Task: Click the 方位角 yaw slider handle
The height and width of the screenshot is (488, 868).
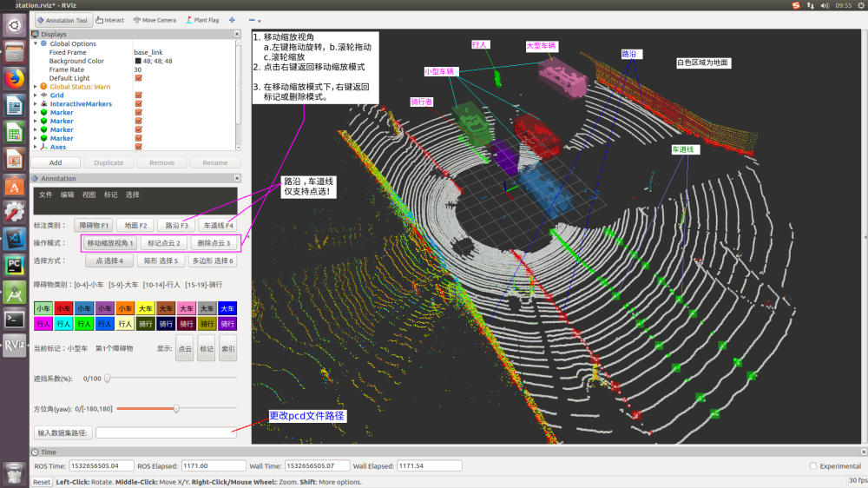Action: [176, 409]
